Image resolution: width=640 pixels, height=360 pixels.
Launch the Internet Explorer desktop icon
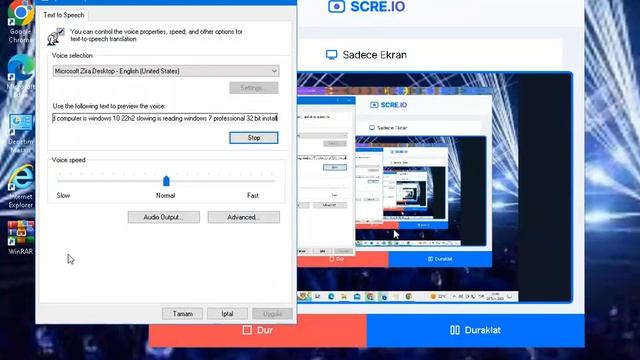[x=20, y=186]
